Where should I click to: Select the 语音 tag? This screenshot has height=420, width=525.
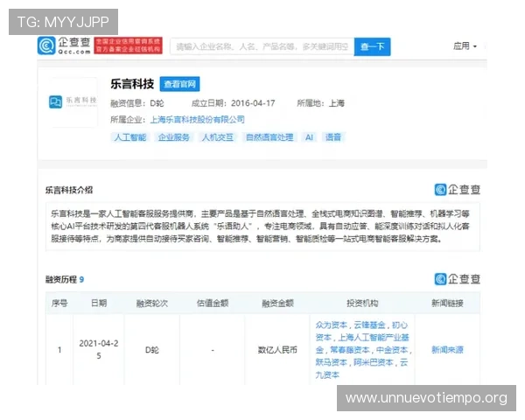pyautogui.click(x=333, y=137)
